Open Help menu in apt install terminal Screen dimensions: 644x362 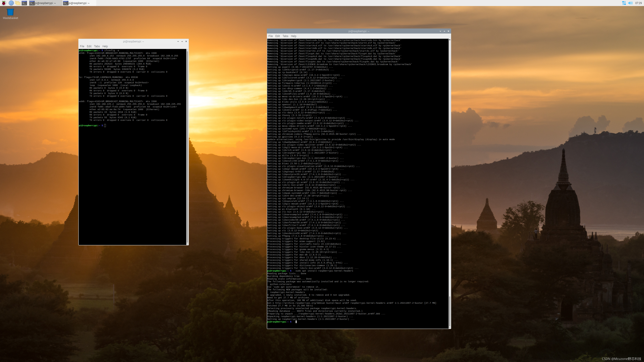click(293, 36)
